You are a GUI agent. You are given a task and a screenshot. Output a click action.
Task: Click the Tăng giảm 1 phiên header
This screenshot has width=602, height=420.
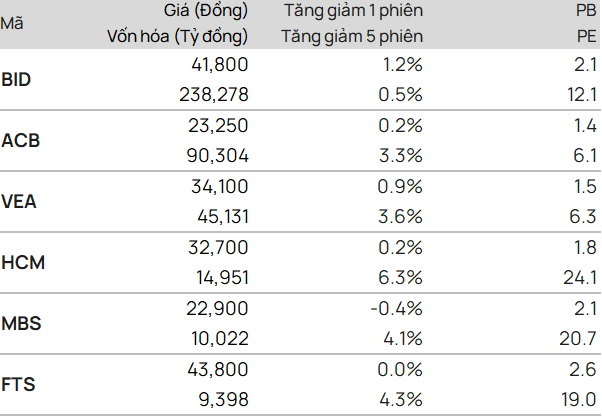pos(353,11)
